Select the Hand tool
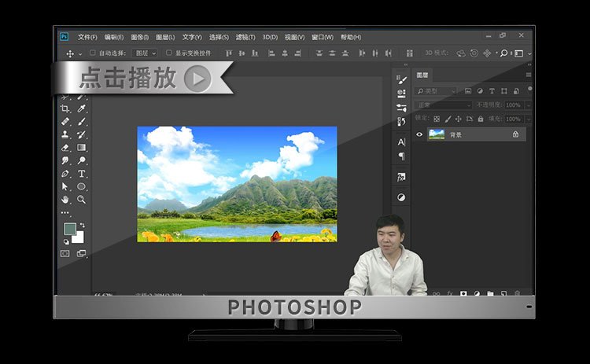 click(x=65, y=200)
